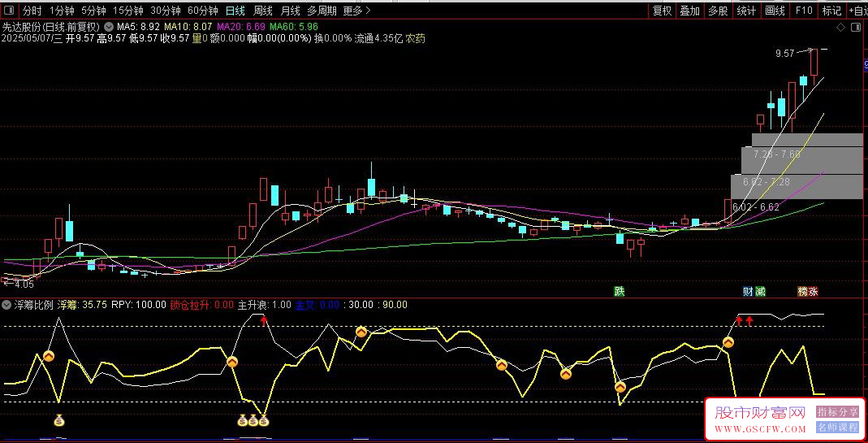Click the green 跌 marker below chart
This screenshot has width=868, height=443.
(619, 292)
